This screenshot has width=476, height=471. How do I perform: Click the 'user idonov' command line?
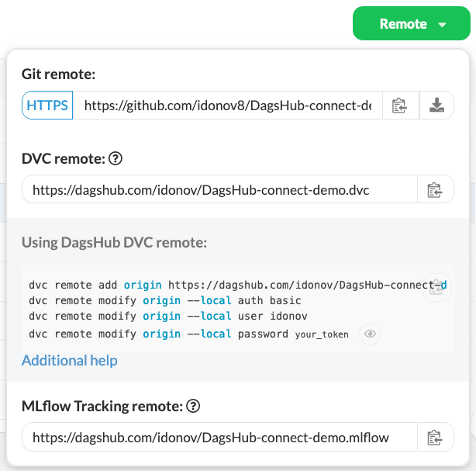[168, 316]
